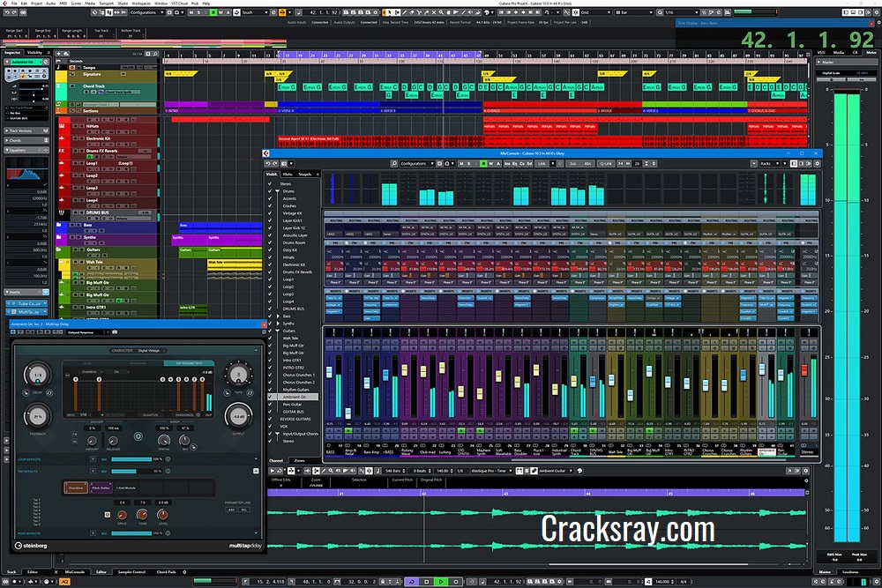
Task: Open the MixConsole Configurations dropdown
Action: coord(417,164)
